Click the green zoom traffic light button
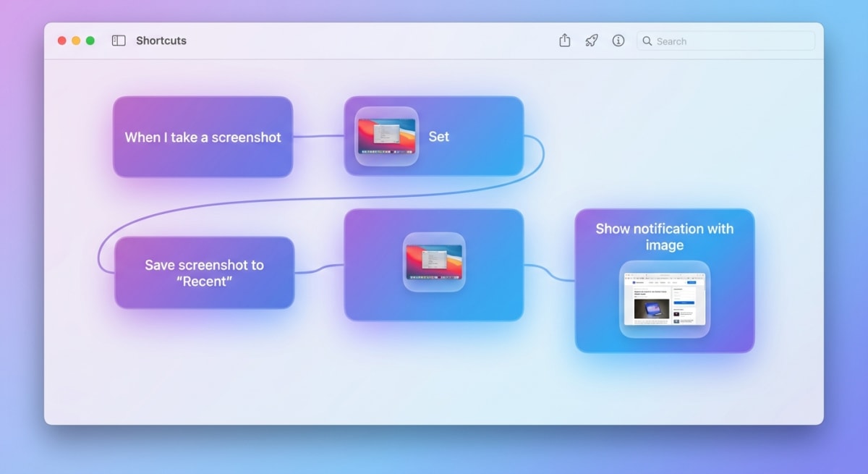Viewport: 868px width, 474px height. (x=89, y=41)
